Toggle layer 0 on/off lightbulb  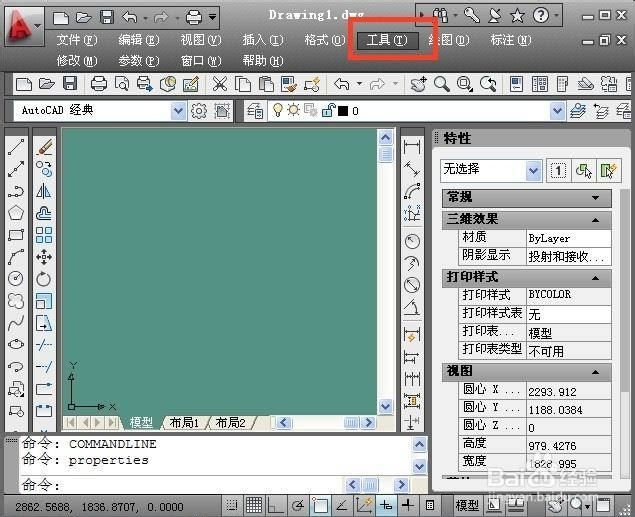point(277,110)
